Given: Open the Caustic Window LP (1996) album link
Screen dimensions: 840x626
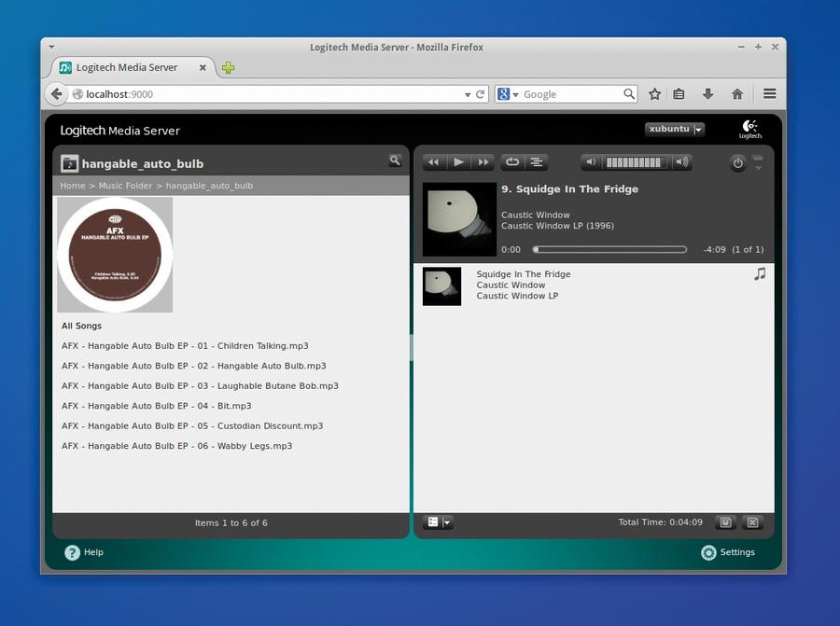Looking at the screenshot, I should point(558,226).
